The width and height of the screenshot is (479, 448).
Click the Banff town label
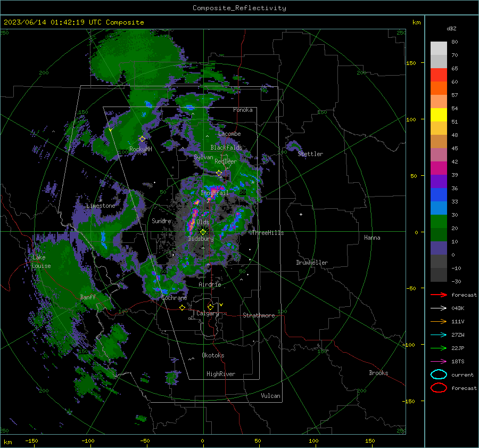click(x=88, y=297)
